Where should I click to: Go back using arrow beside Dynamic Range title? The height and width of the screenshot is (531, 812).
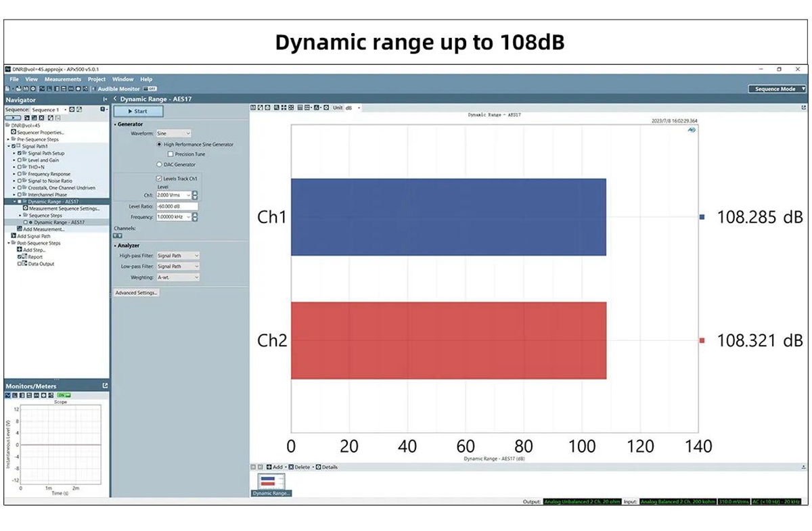(x=115, y=99)
